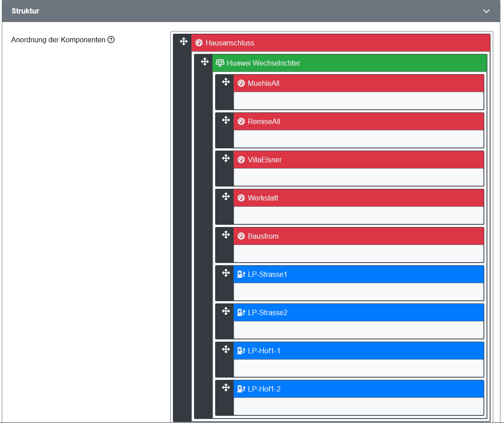The width and height of the screenshot is (504, 423).
Task: Click the Anordnung der Komponenten label
Action: tap(58, 40)
